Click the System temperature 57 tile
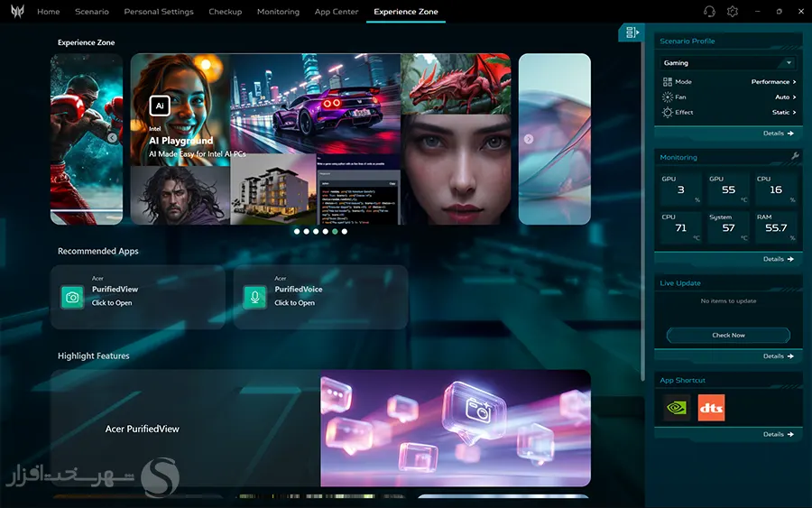The width and height of the screenshot is (812, 508). (x=728, y=228)
